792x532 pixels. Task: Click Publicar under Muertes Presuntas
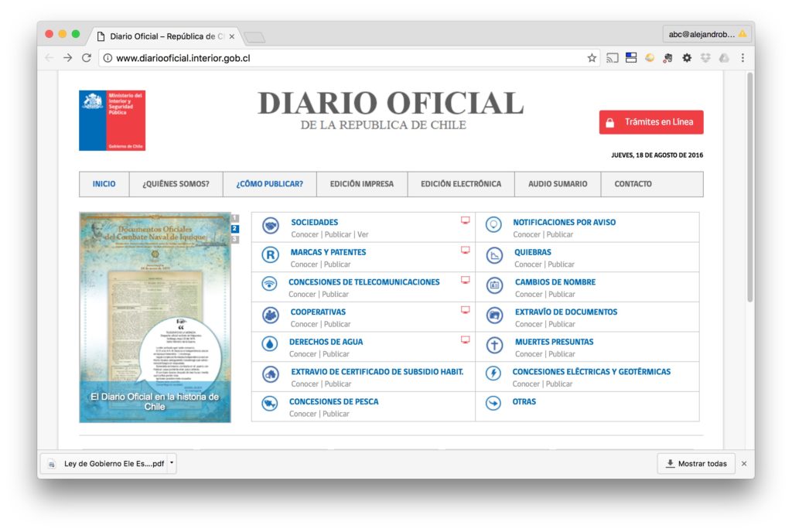pos(562,354)
